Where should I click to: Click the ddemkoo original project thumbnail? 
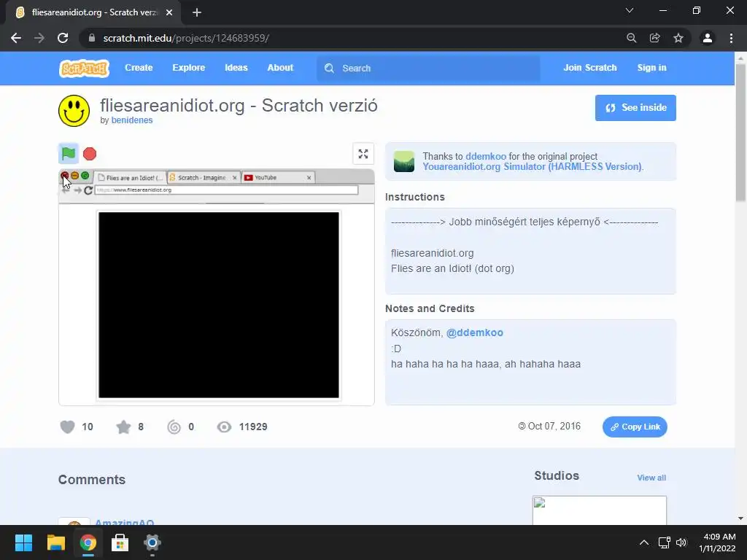pyautogui.click(x=404, y=161)
